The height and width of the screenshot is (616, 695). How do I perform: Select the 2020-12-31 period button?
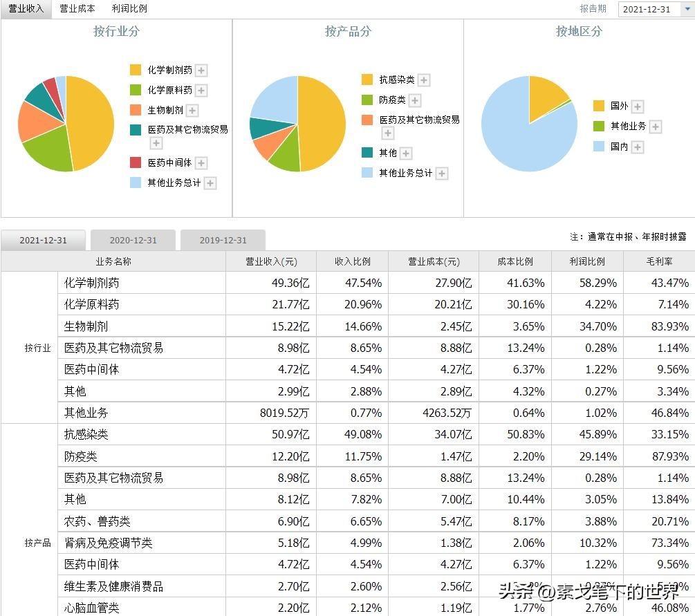click(133, 240)
